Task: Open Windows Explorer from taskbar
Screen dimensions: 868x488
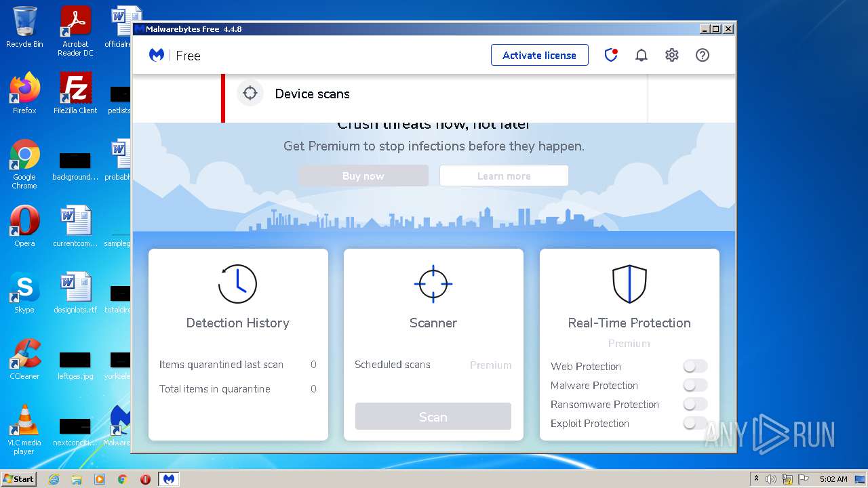Action: (77, 479)
